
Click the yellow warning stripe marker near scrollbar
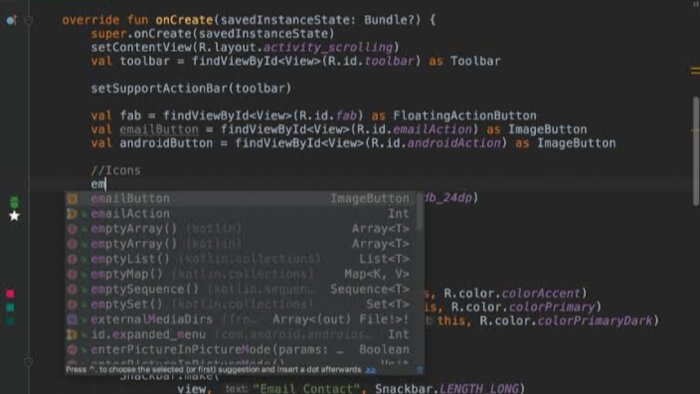[x=695, y=71]
